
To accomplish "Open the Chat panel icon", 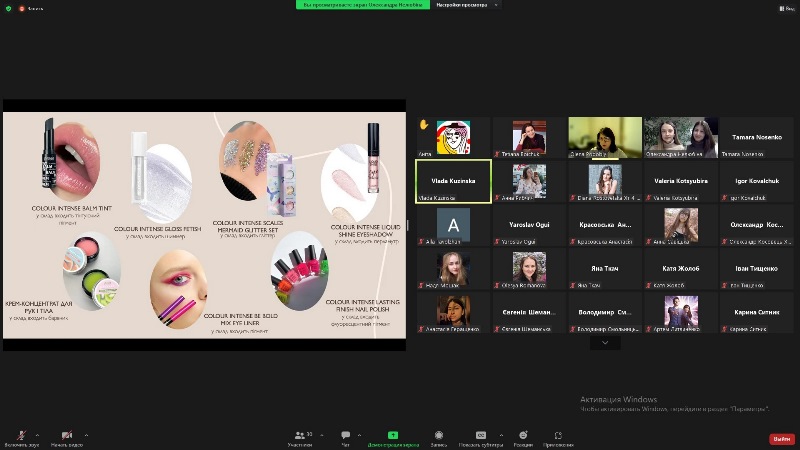I will click(x=346, y=436).
